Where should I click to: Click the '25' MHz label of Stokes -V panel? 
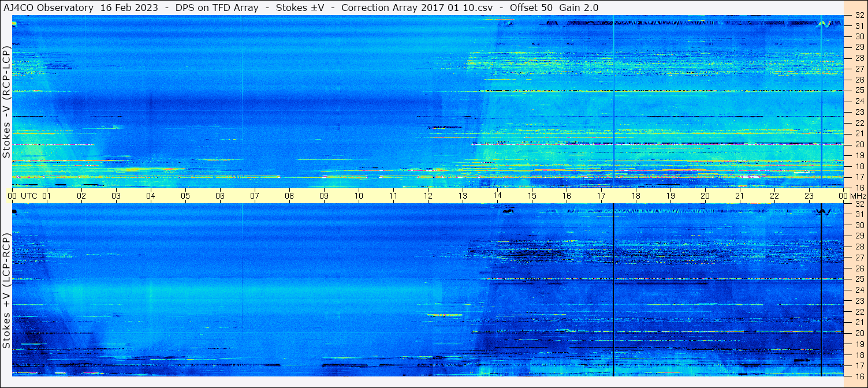(859, 91)
